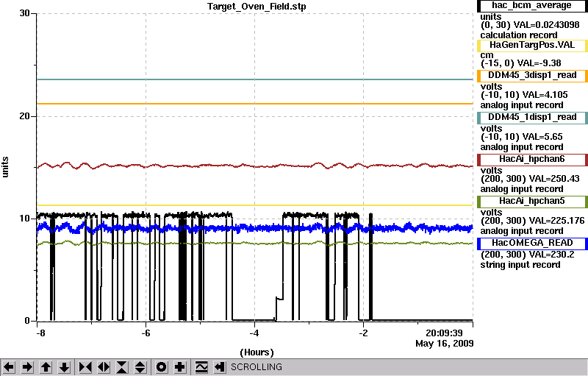This screenshot has height=376, width=588.
Task: Click the auto-scroll left-arrow-with-bar icon
Action: pyautogui.click(x=219, y=367)
